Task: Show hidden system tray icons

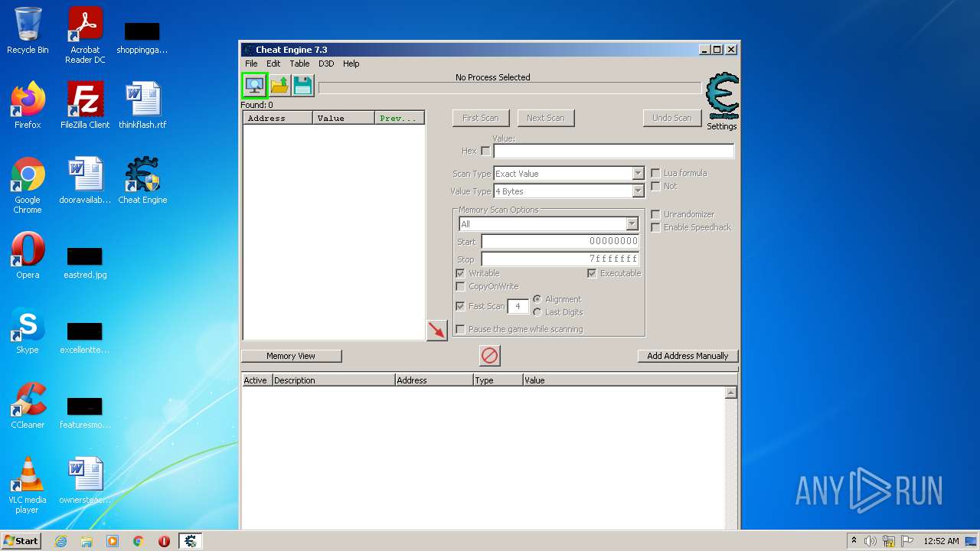Action: 854,541
